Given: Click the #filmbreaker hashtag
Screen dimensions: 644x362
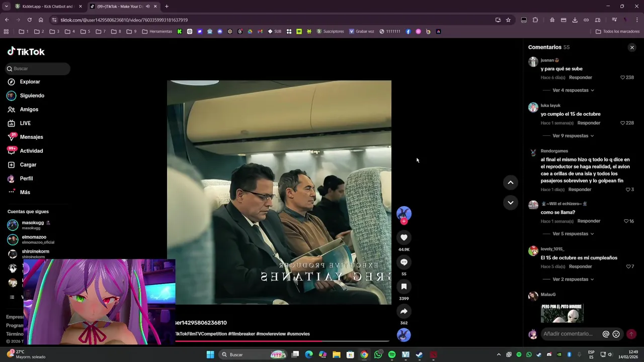Looking at the screenshot, I should (242, 334).
